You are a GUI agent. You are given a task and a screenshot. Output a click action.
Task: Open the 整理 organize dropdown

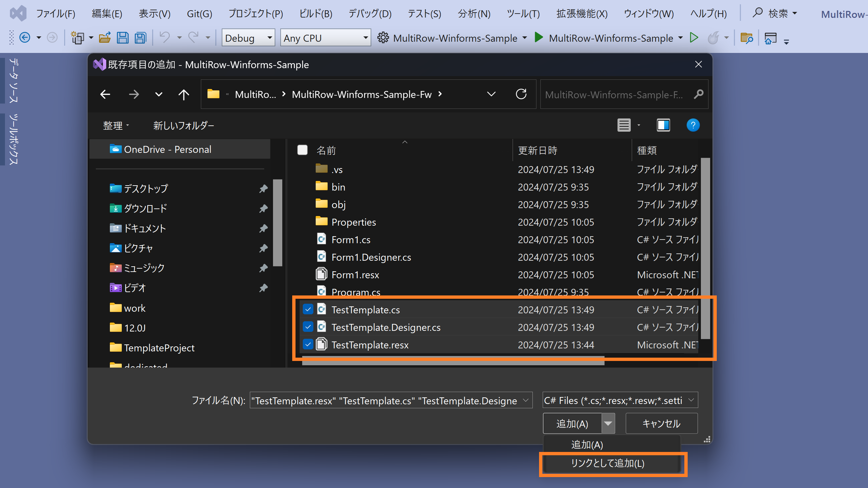point(116,126)
